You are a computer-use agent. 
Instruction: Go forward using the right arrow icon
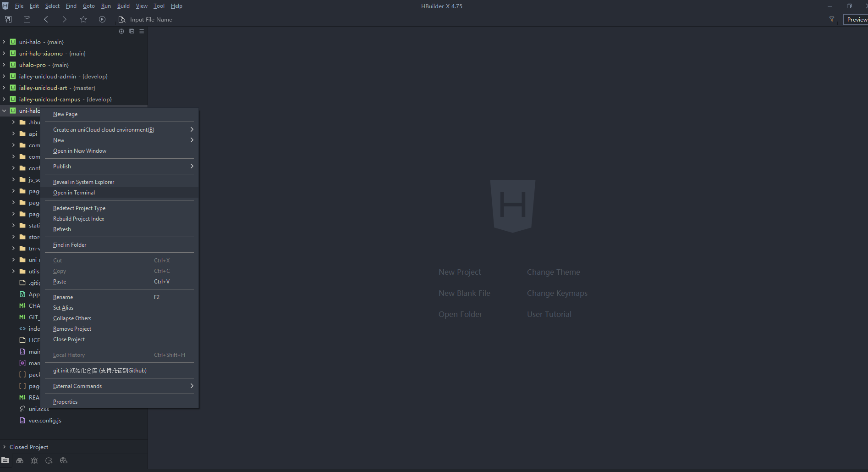coord(65,19)
